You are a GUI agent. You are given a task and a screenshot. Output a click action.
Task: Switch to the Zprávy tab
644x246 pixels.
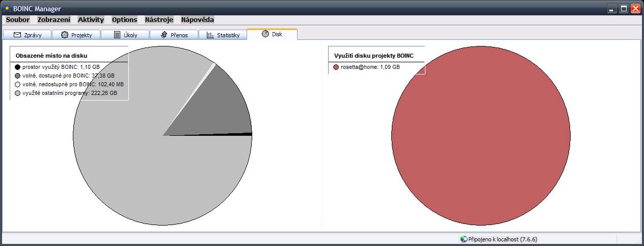[x=27, y=35]
